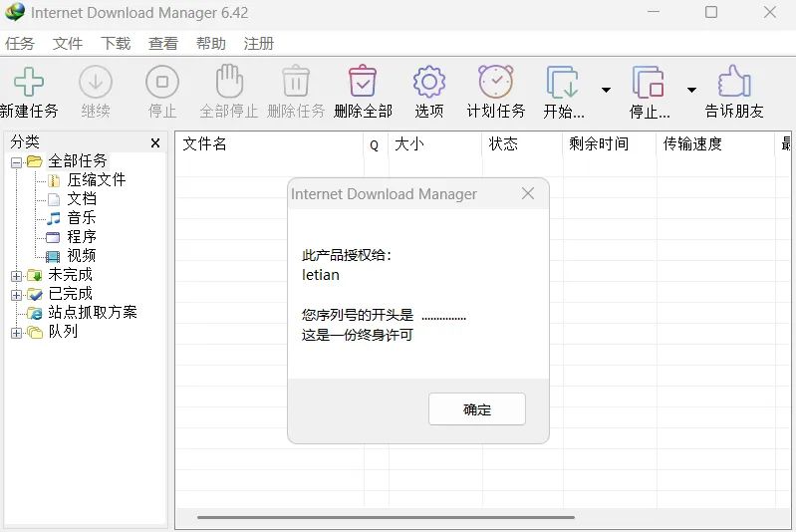Sort by 传输速度 column header
Viewport: 796px width, 532px height.
[715, 144]
